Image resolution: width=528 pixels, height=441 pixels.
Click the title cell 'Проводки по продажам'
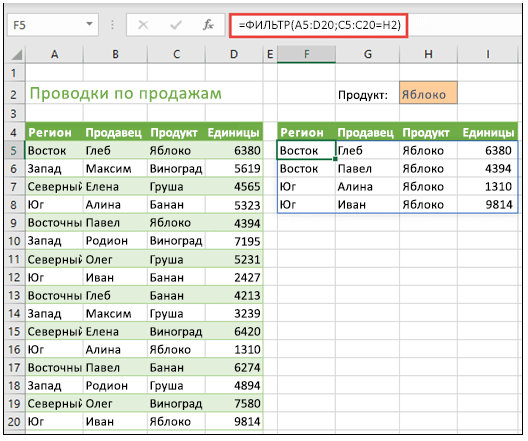[126, 94]
